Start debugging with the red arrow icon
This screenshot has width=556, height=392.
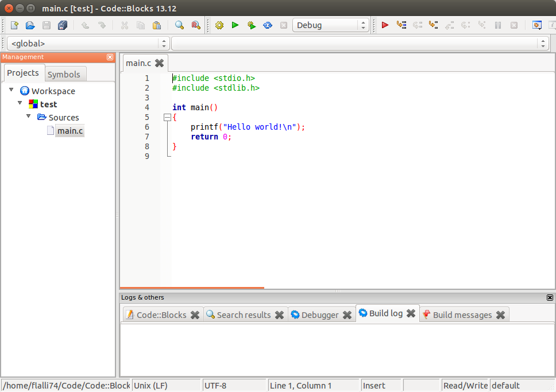385,25
